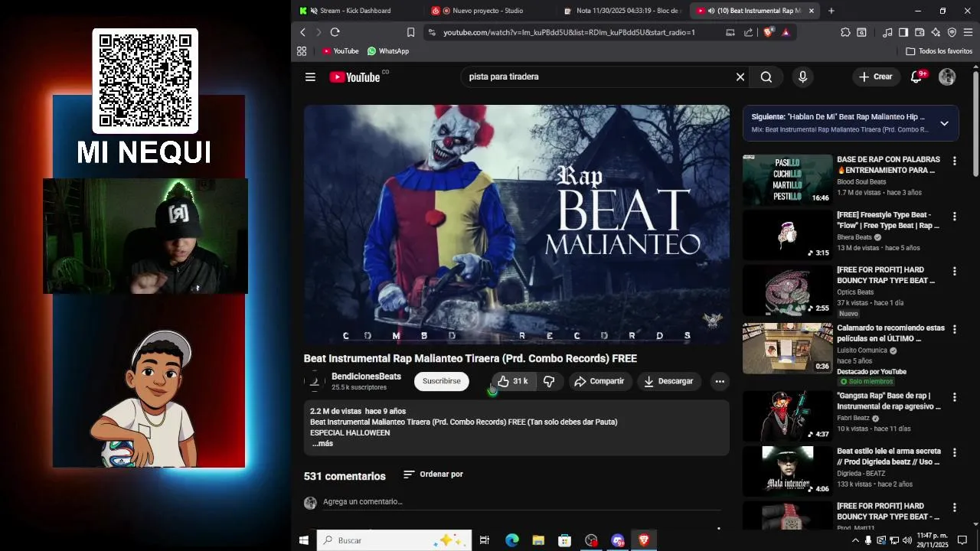Clear the search text with the X icon
Screen dimensions: 980x551
tap(740, 77)
